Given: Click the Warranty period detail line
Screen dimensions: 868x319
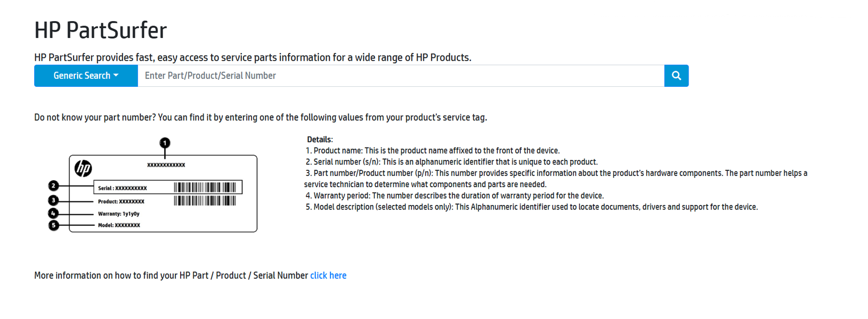Looking at the screenshot, I should (x=455, y=195).
